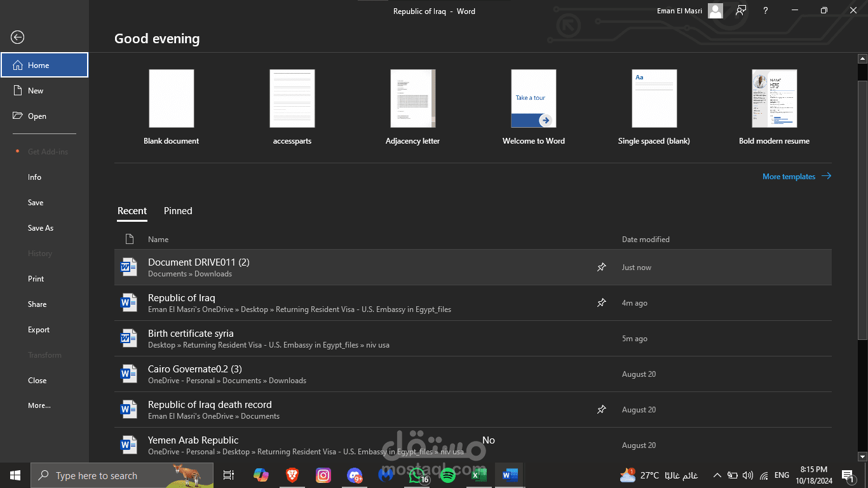868x488 pixels.
Task: Click the scrollbar down arrow
Action: 862,456
